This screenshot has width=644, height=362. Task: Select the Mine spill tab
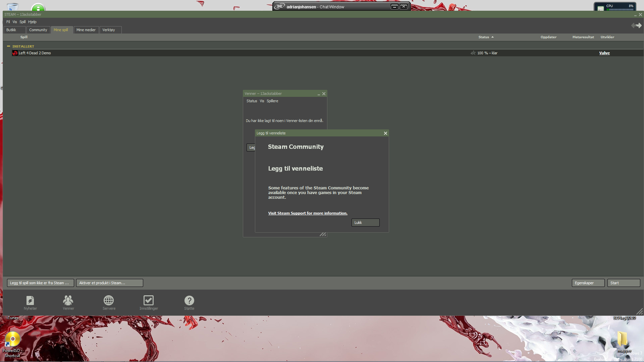(x=62, y=30)
